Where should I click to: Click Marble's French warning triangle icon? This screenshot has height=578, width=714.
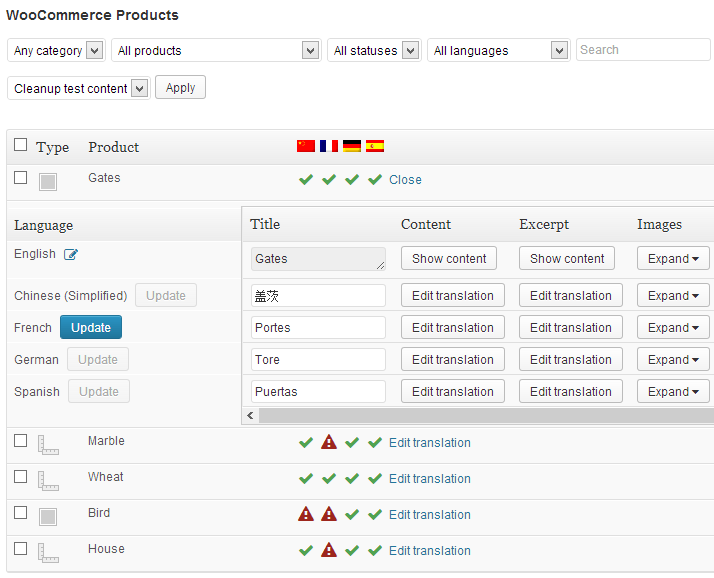[329, 442]
